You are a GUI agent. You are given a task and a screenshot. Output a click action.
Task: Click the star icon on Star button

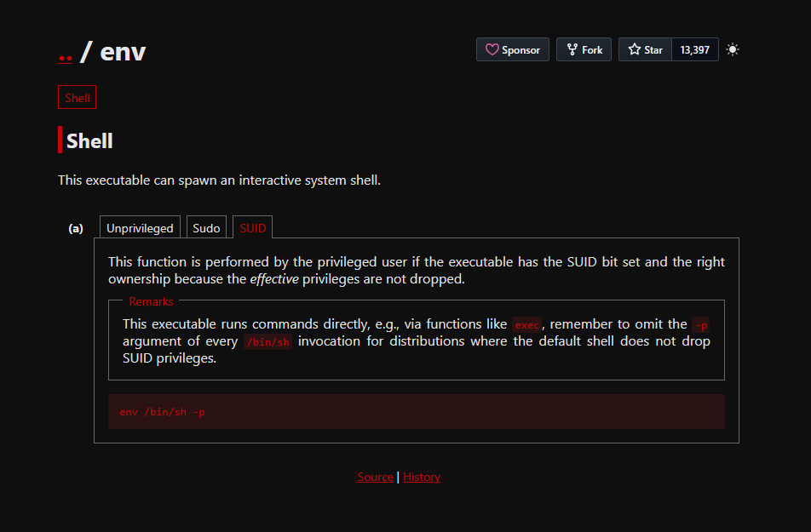(x=634, y=49)
